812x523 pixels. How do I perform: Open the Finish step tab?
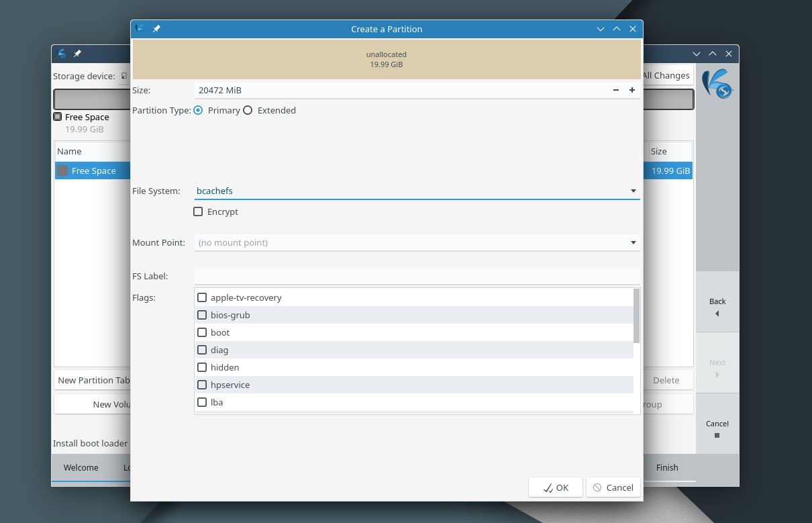click(667, 467)
